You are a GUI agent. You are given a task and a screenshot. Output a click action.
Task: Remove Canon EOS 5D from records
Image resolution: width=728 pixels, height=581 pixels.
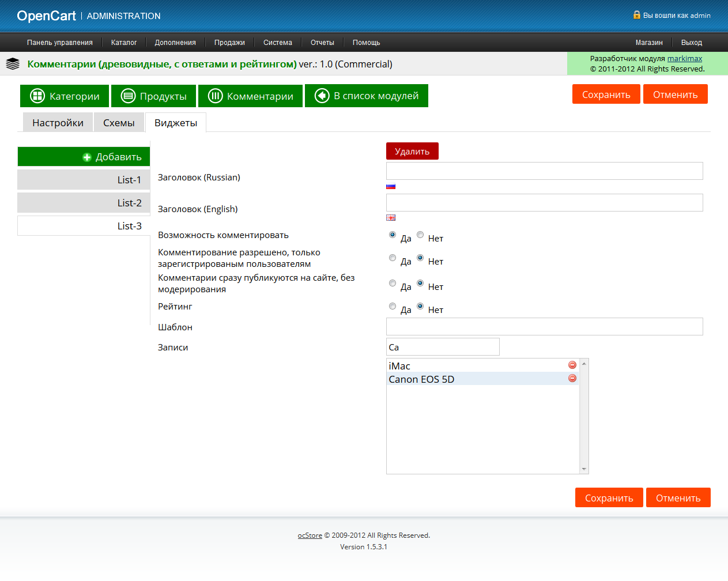[x=572, y=378]
